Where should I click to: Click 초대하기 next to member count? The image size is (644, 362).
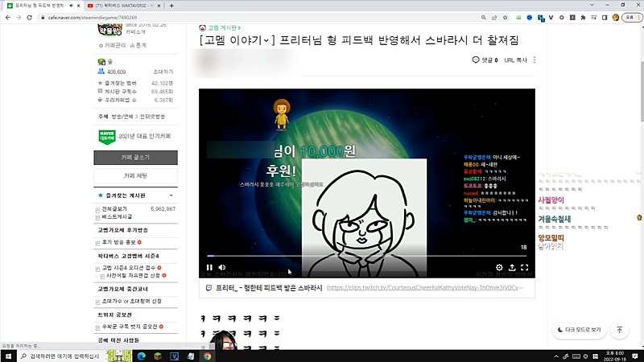pos(163,72)
